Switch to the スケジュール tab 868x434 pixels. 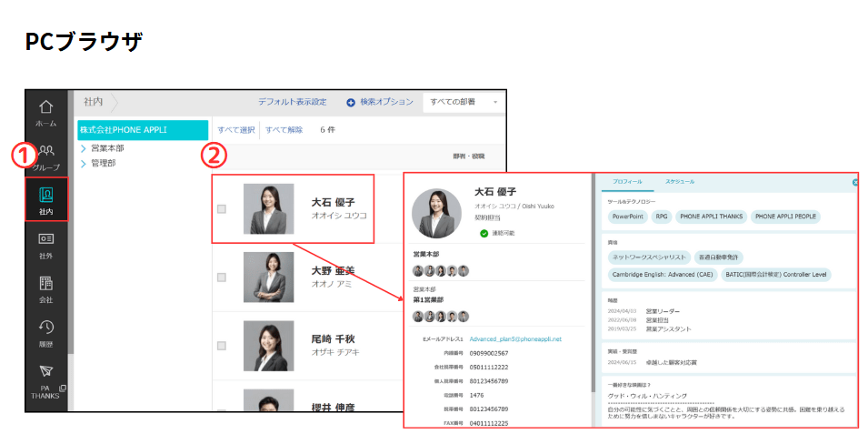pyautogui.click(x=679, y=182)
